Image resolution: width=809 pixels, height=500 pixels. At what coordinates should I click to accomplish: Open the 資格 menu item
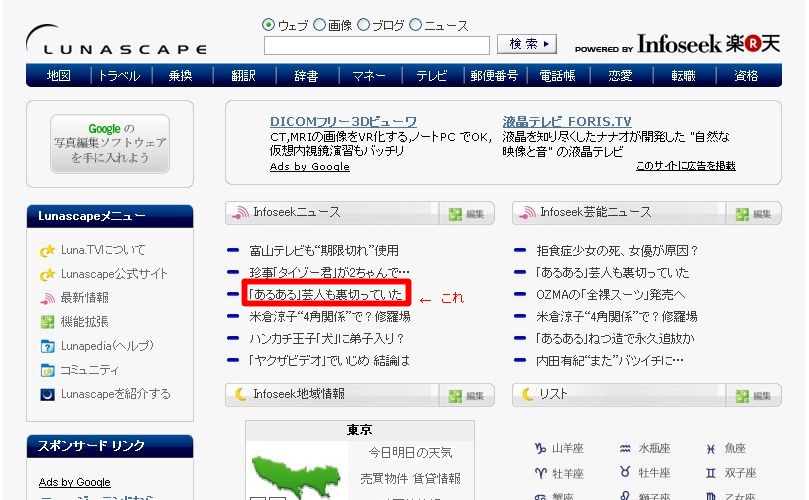point(746,76)
